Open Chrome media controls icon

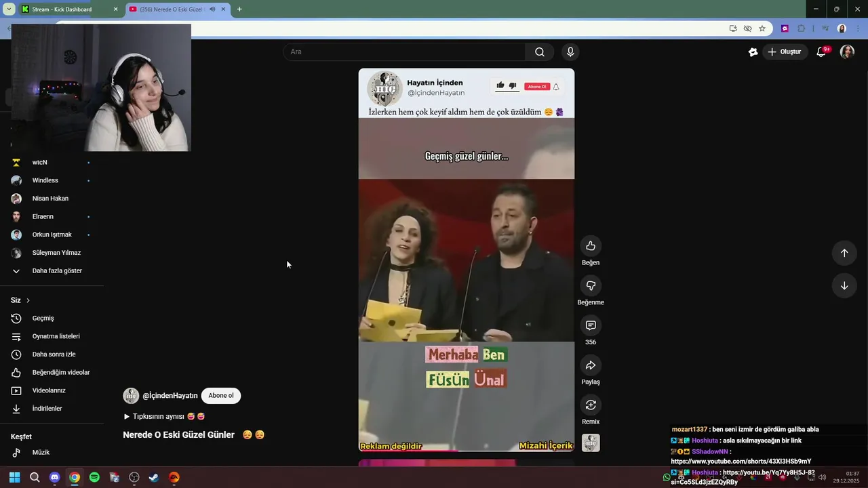point(825,28)
